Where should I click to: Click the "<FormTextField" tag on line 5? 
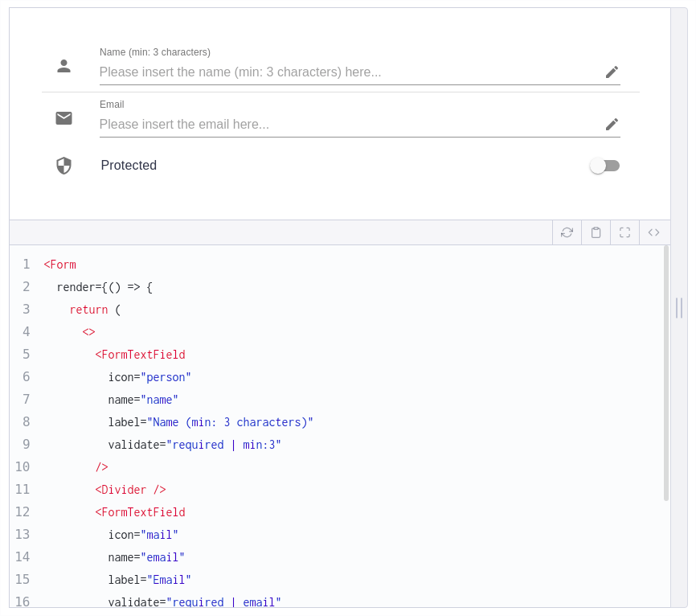point(141,355)
